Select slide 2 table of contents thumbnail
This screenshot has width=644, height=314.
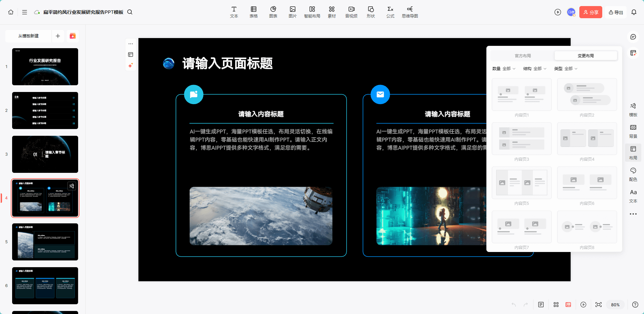[x=45, y=111]
